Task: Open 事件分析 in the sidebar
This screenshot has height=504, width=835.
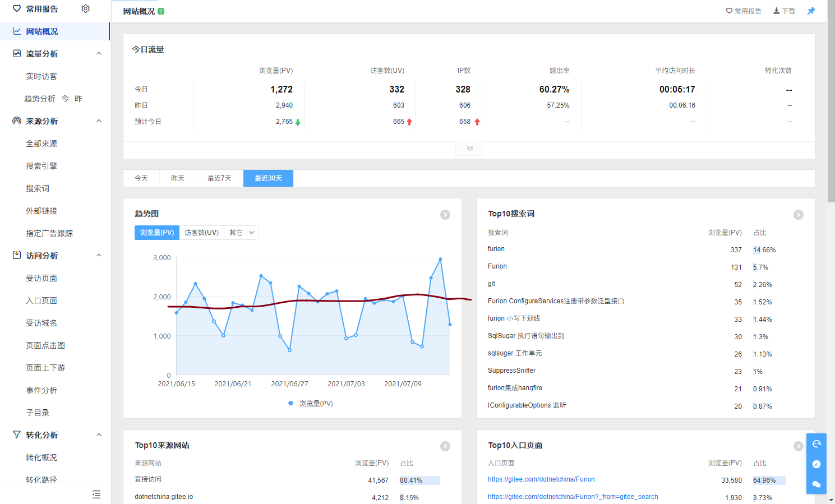Action: [41, 390]
